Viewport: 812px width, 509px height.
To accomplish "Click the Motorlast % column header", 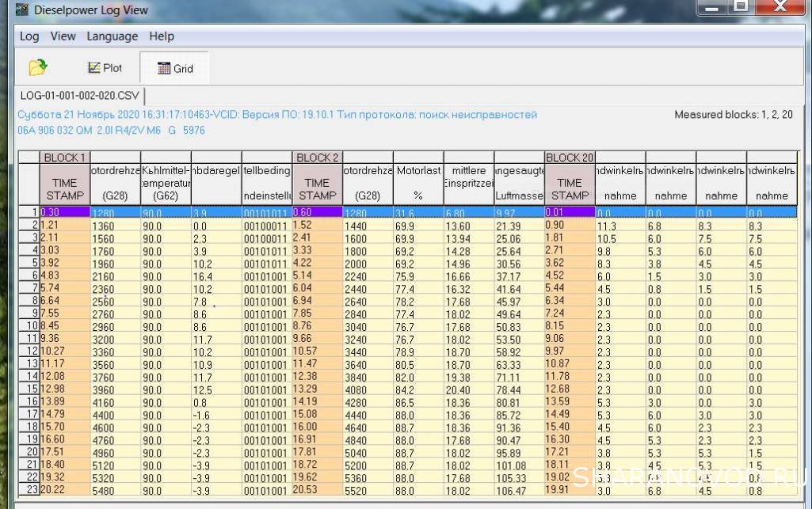I will pos(417,183).
